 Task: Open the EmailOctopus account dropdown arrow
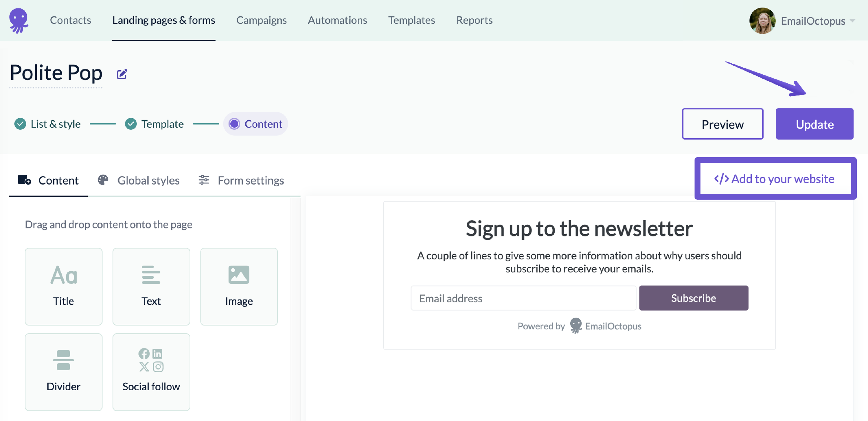point(852,21)
